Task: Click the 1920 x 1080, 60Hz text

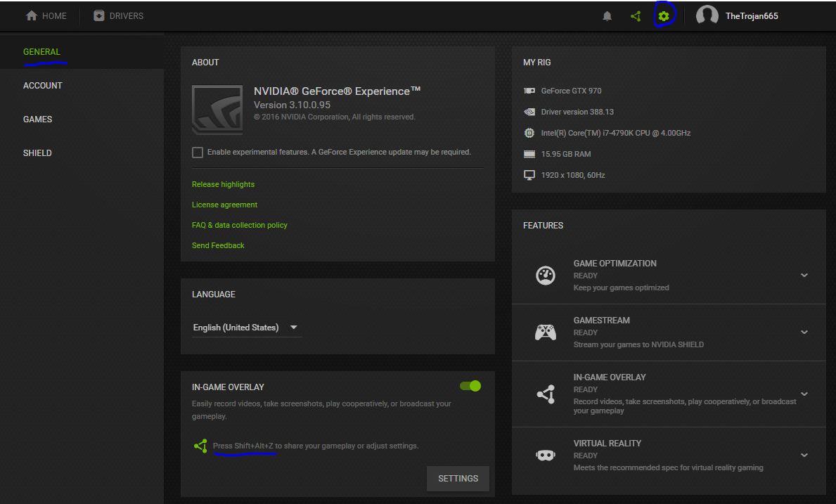Action: 572,175
